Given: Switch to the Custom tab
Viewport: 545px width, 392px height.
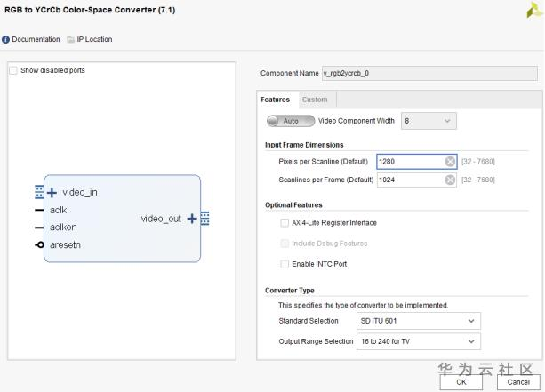Looking at the screenshot, I should tap(315, 100).
